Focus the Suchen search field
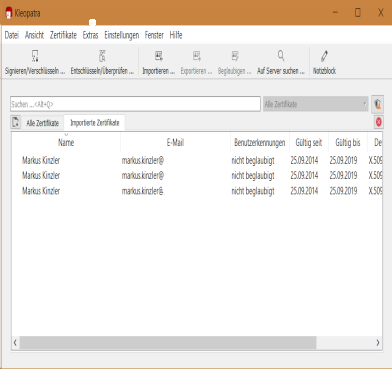This screenshot has width=392, height=369. click(x=135, y=104)
